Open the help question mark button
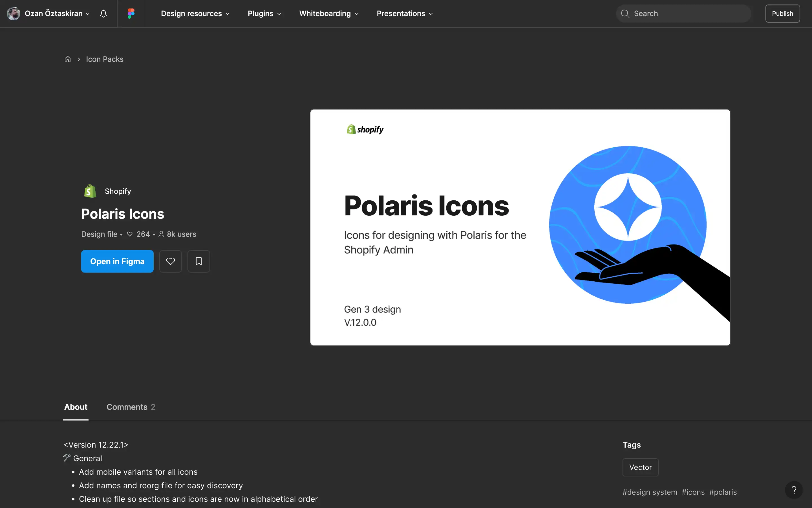This screenshot has width=812, height=508. (x=794, y=490)
